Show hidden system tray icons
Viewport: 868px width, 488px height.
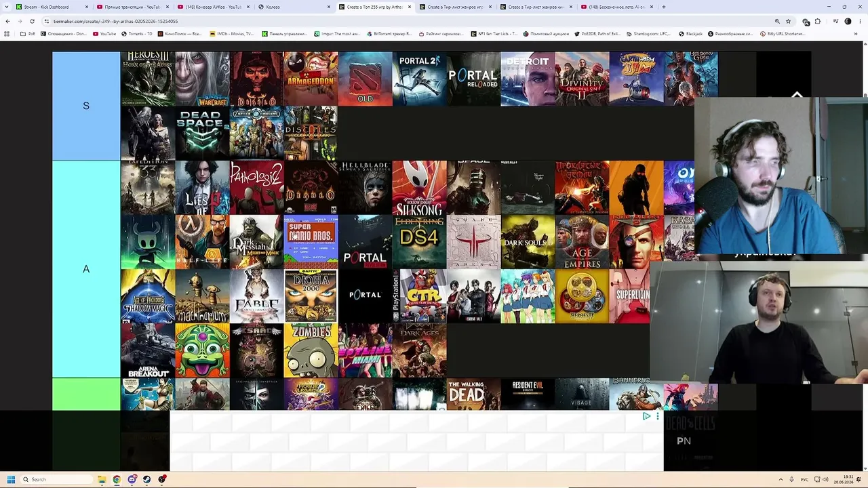tap(781, 479)
